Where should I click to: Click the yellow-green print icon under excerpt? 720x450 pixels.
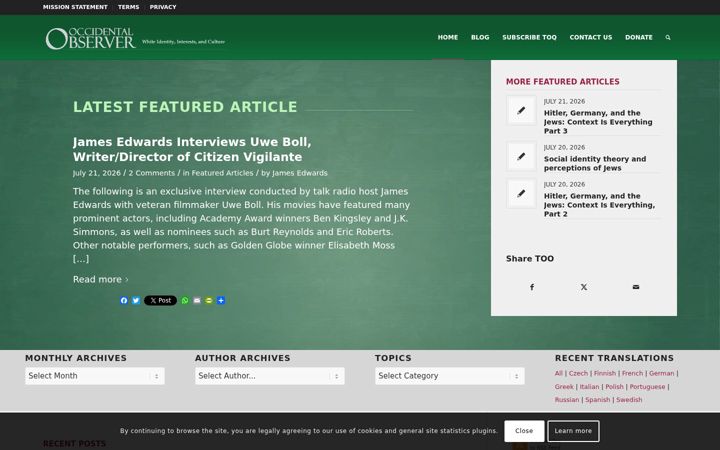tap(209, 300)
